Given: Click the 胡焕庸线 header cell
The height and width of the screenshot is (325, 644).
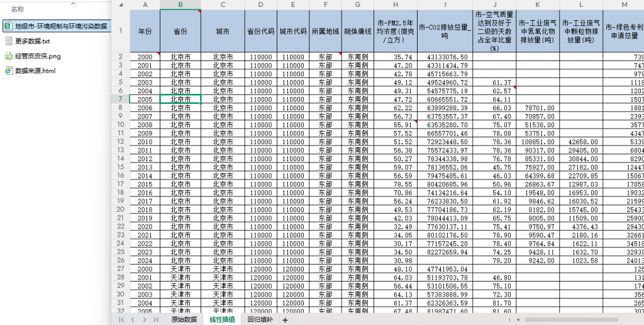Looking at the screenshot, I should click(358, 31).
